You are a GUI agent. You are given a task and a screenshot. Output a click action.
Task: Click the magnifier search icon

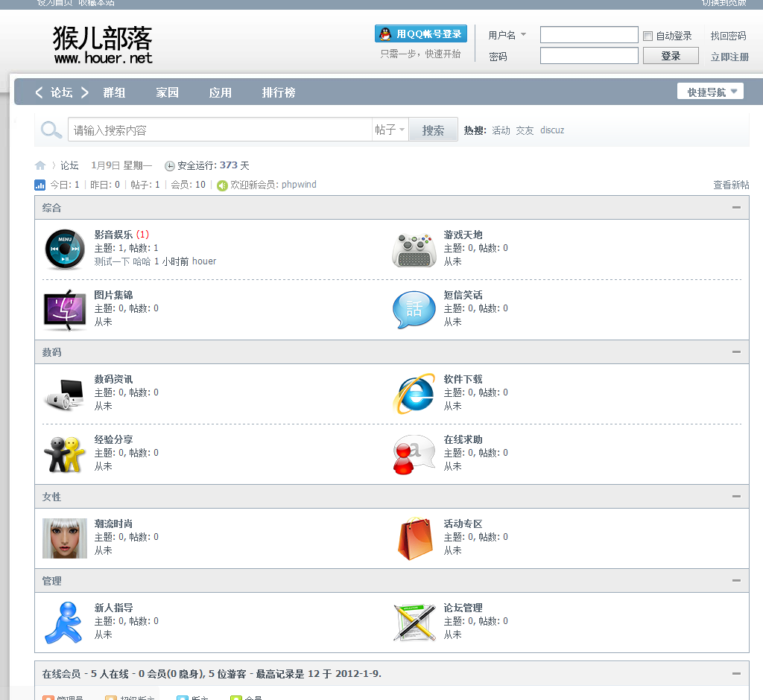coord(51,130)
